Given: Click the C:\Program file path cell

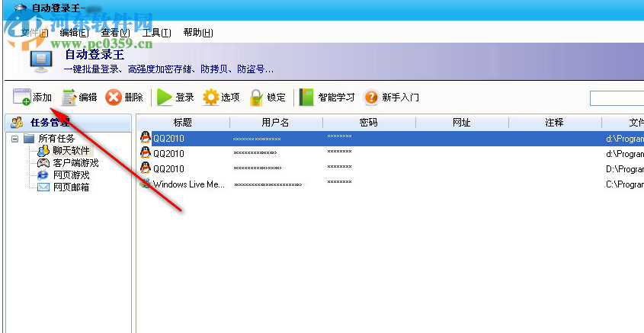Looking at the screenshot, I should pos(625,184).
